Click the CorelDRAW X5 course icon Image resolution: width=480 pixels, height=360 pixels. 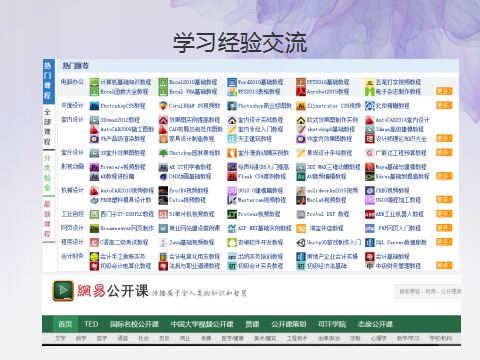click(x=163, y=106)
